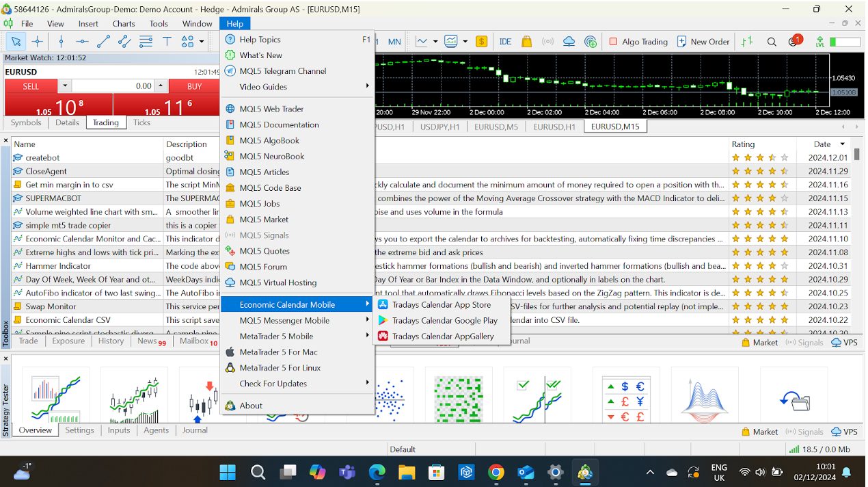Open MQL5 Web Trader
868x487 pixels.
pos(298,109)
